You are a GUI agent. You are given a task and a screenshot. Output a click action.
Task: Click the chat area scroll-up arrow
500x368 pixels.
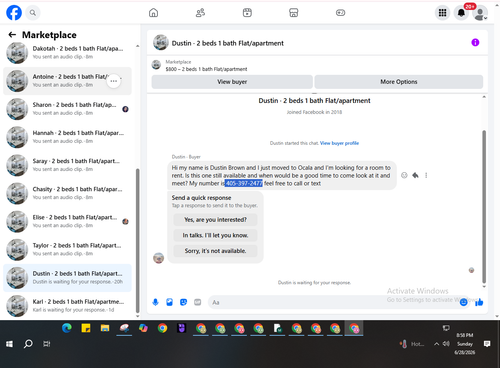coord(484,97)
